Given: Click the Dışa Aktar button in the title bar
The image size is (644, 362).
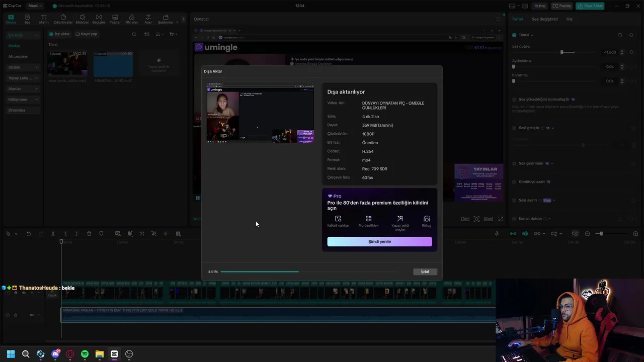Looking at the screenshot, I should coord(590,6).
